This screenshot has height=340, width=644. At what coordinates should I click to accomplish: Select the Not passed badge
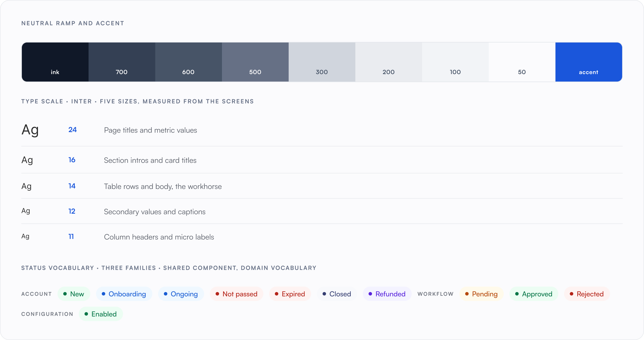click(237, 294)
